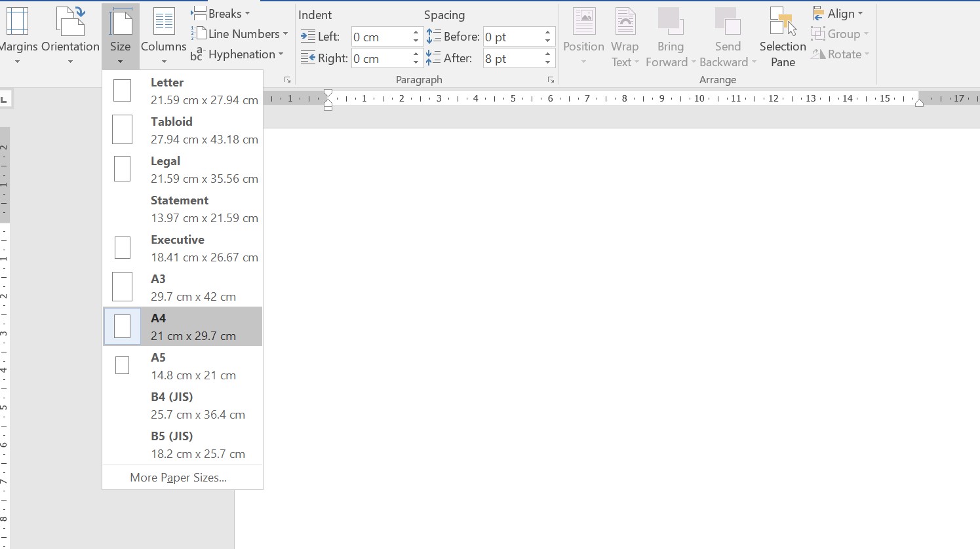
Task: Decrease the Spacing After value
Action: click(x=547, y=62)
